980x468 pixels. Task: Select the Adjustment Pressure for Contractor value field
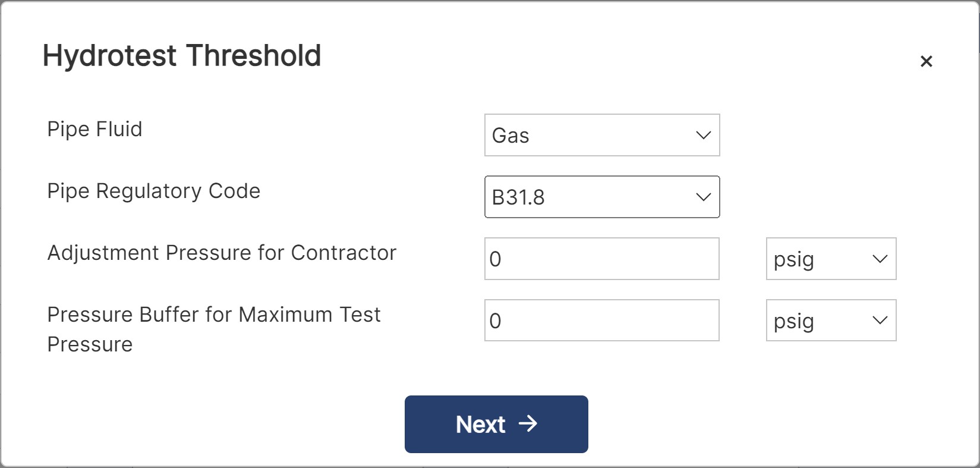(x=602, y=259)
